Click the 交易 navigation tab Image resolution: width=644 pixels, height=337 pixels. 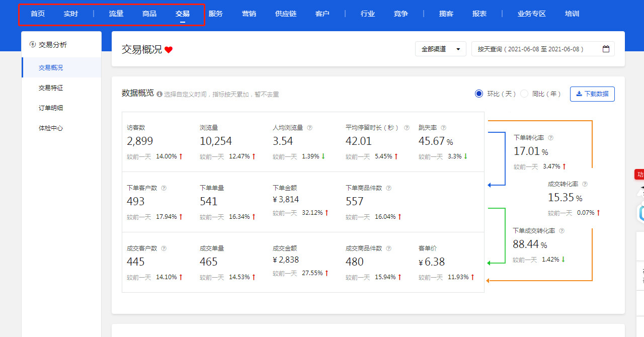pos(183,14)
